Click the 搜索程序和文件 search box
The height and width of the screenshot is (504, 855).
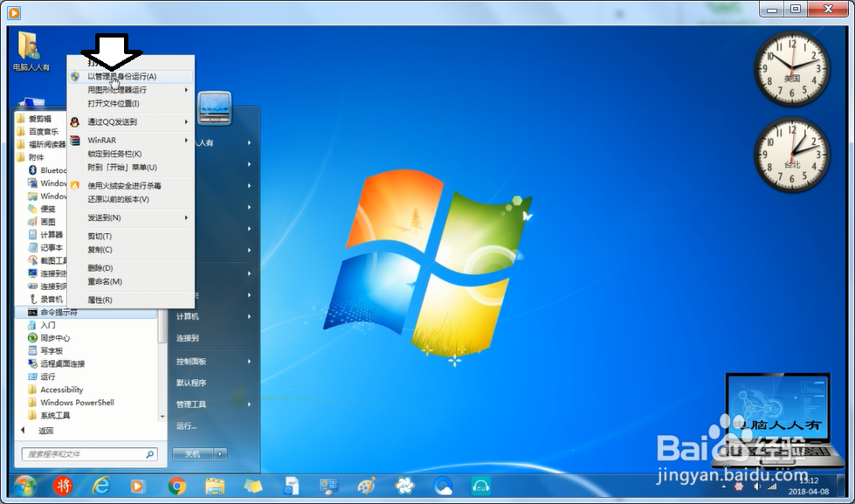click(89, 454)
